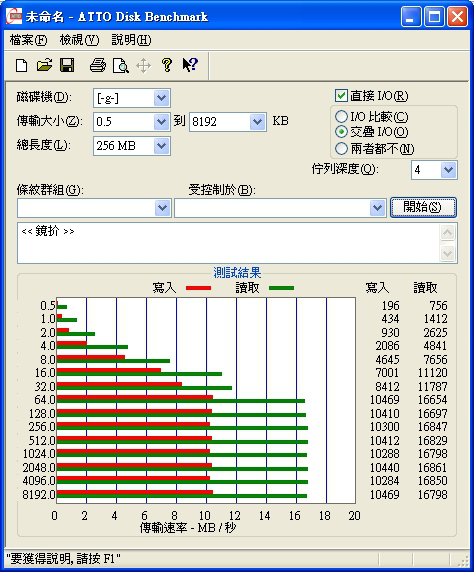The height and width of the screenshot is (572, 474).
Task: Open a benchmark file via folder icon
Action: (x=45, y=66)
